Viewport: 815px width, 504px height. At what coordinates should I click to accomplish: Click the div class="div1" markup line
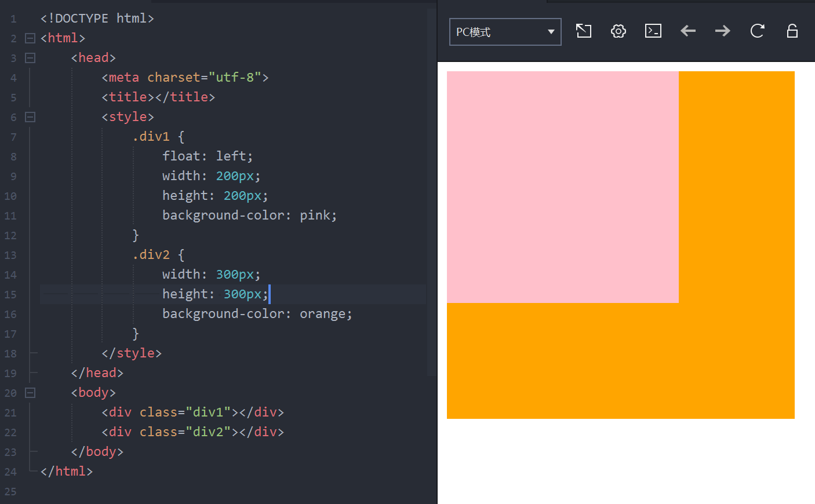[x=192, y=412]
